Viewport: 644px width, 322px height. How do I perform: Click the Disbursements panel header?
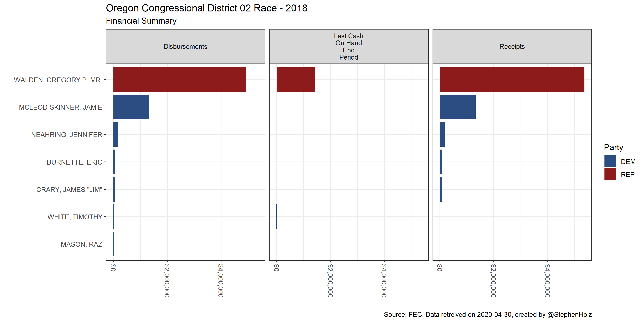point(185,47)
